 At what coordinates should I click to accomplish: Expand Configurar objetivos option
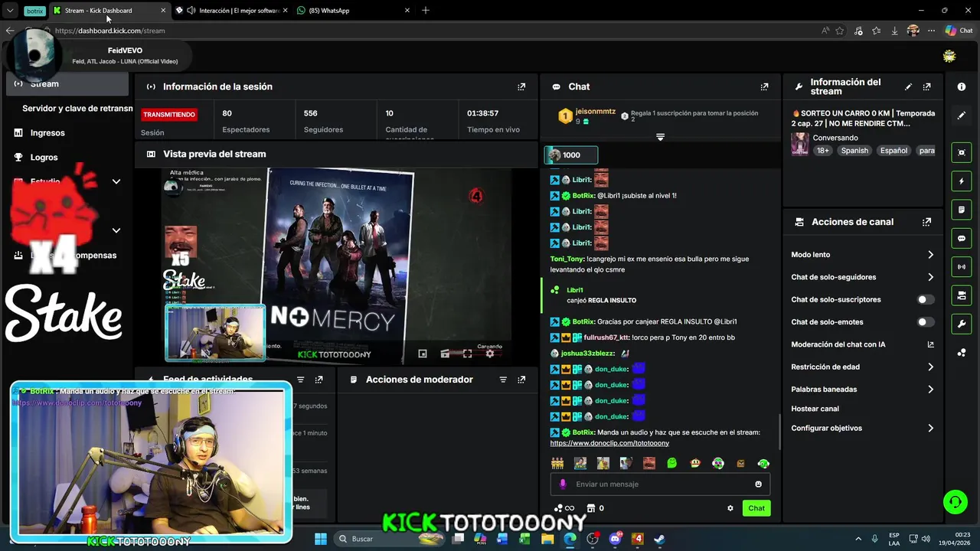[862, 428]
